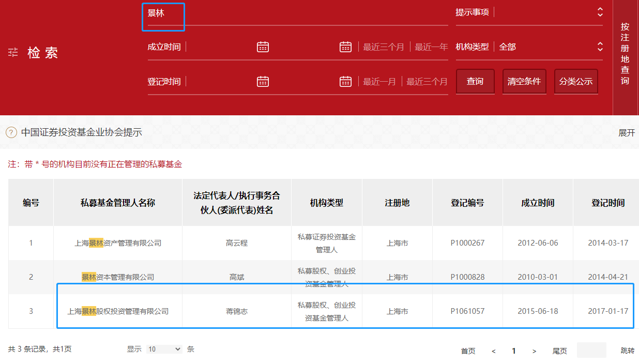Open 景林资本管理有限公司 entry

point(118,277)
